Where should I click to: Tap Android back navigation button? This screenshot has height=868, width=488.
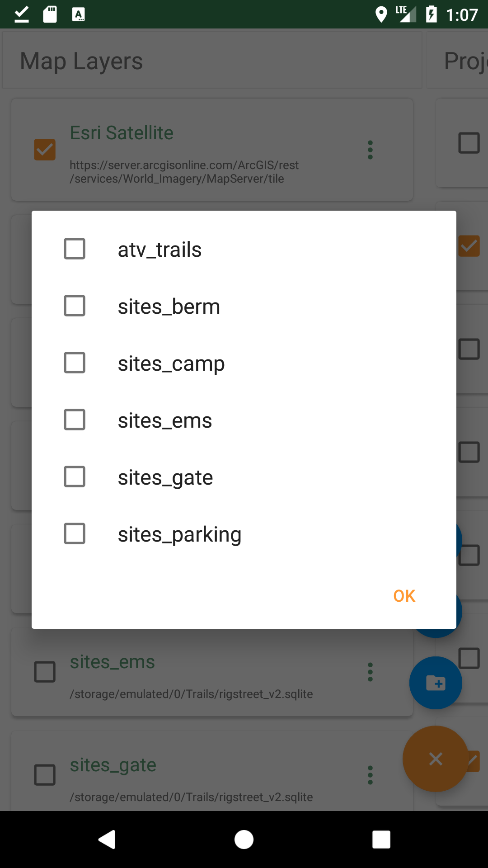pos(107,840)
